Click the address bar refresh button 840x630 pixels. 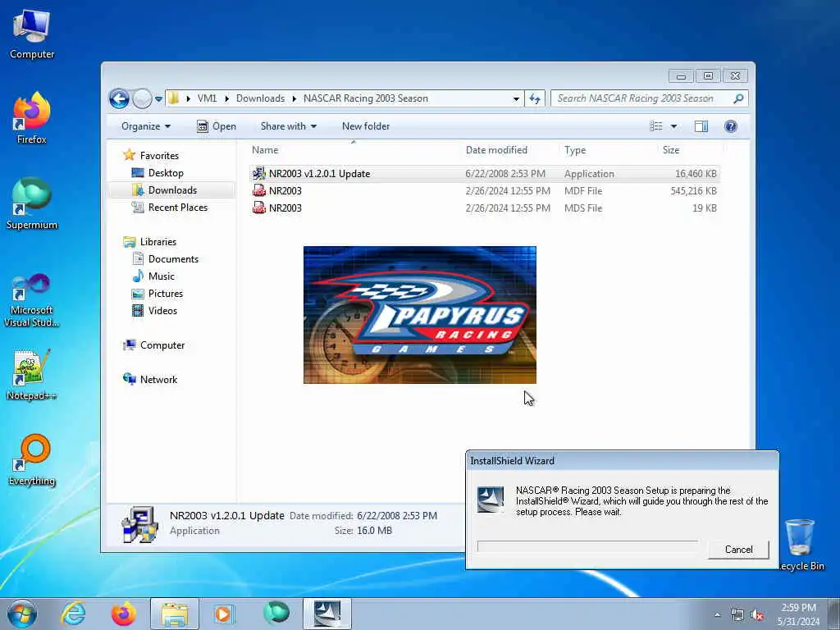click(535, 98)
